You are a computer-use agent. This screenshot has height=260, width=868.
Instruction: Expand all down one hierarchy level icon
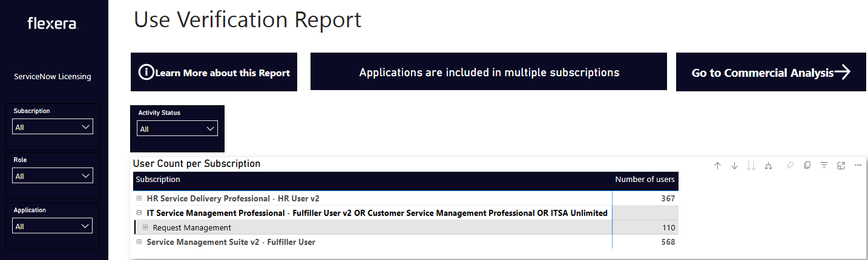point(768,166)
